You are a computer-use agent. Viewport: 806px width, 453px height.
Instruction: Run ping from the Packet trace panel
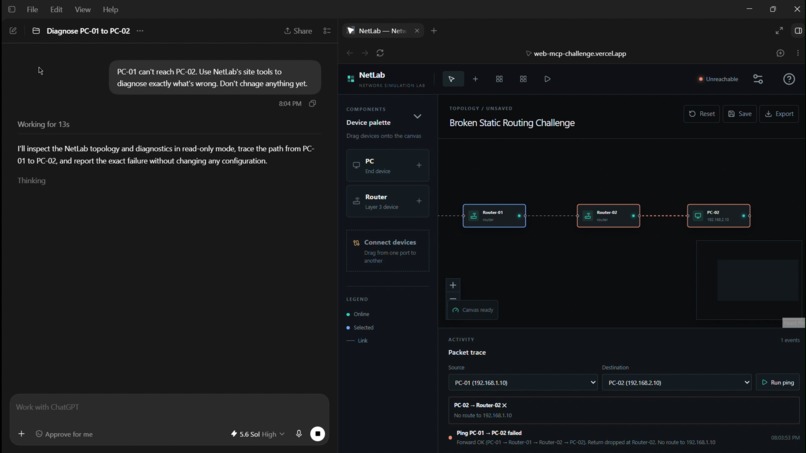(778, 383)
